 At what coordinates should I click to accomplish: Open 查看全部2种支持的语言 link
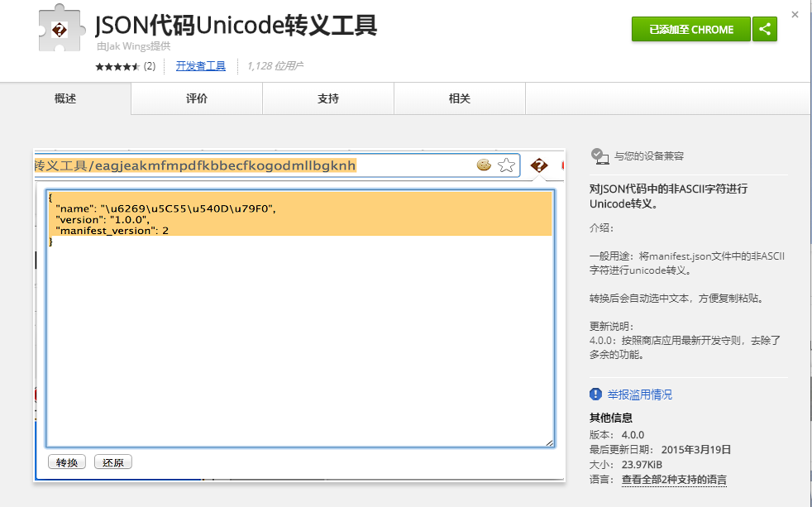(674, 480)
